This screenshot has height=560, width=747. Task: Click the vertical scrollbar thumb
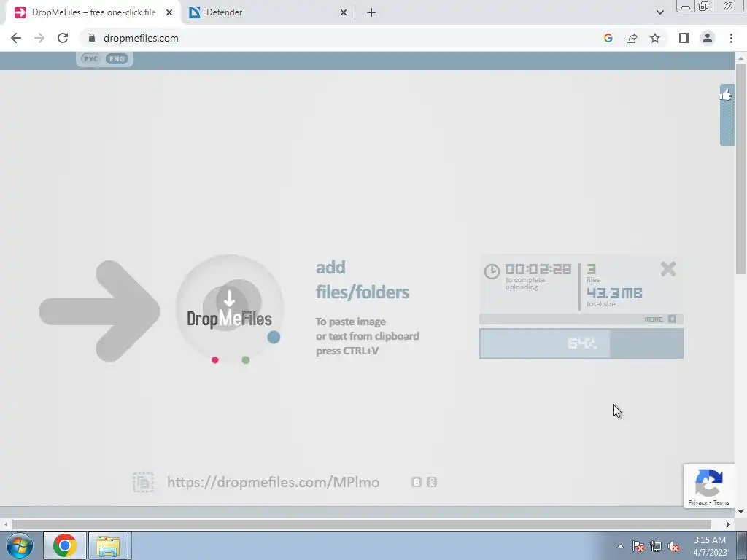click(740, 169)
